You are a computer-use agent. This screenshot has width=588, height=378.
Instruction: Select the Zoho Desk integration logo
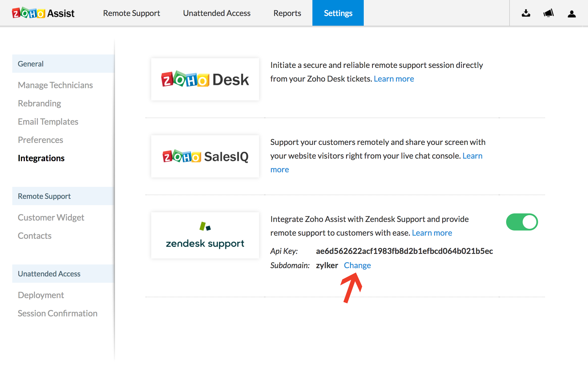[x=205, y=79]
